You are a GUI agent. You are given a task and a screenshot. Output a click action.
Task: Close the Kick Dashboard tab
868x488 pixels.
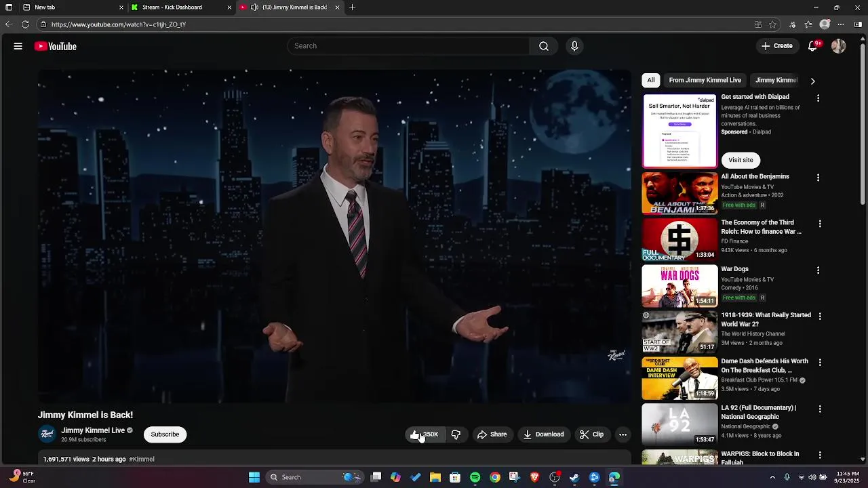[229, 7]
